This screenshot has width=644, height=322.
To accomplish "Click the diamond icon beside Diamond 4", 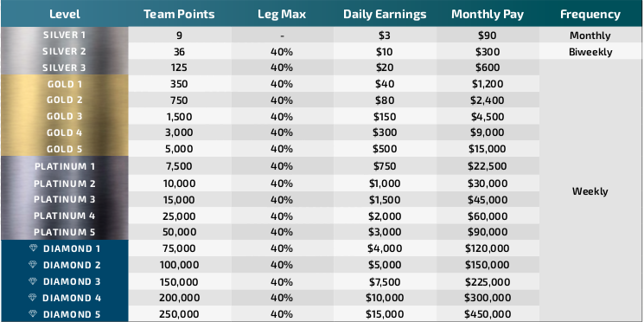I will click(x=33, y=297).
